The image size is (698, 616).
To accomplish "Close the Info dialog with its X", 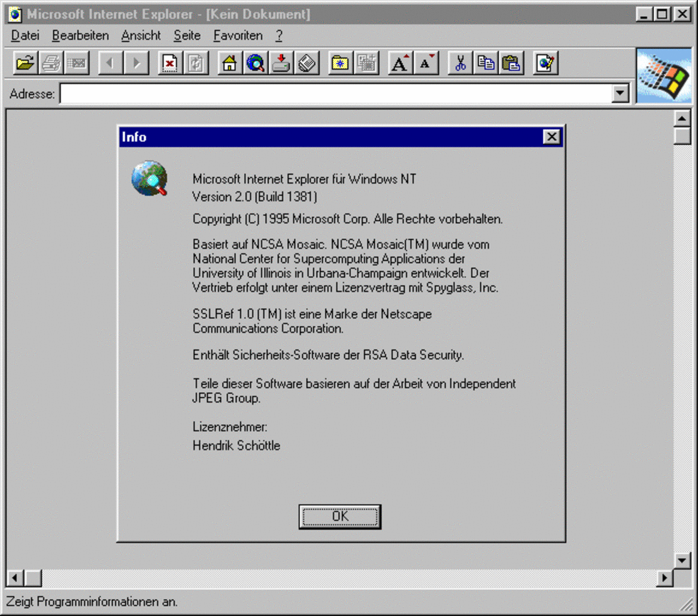I will coord(552,137).
